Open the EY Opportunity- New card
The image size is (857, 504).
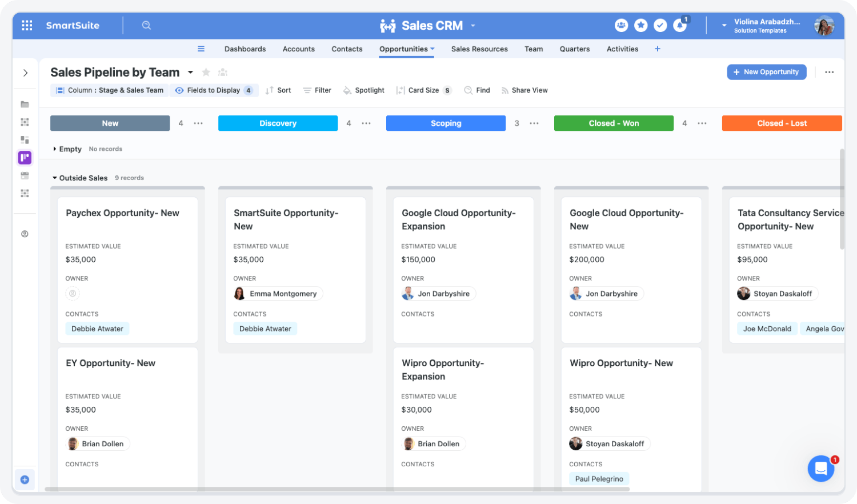click(127, 419)
